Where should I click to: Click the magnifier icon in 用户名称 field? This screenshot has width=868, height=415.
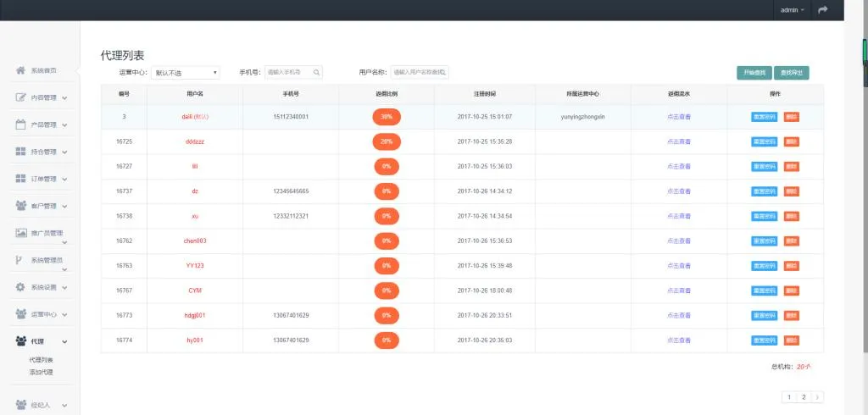tap(442, 73)
